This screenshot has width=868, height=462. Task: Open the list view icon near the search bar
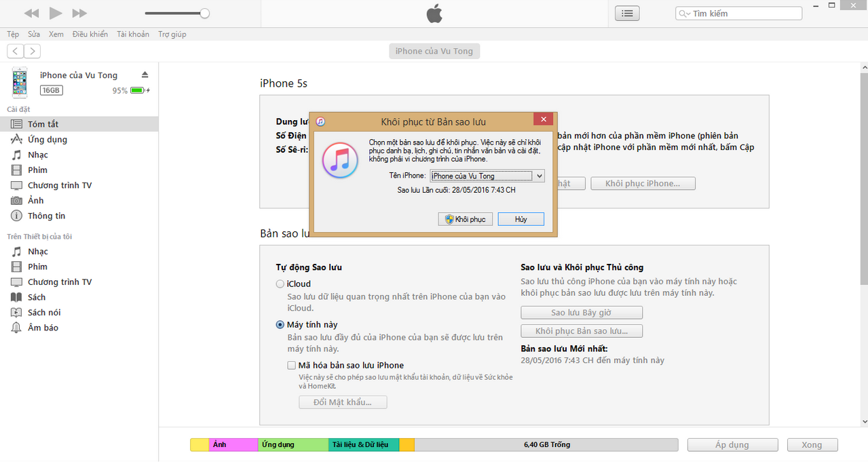(626, 13)
